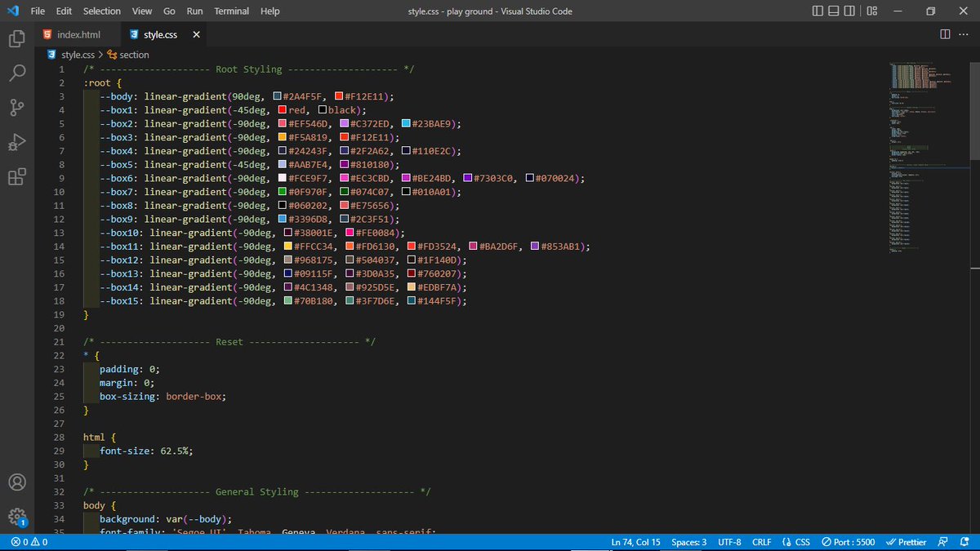The width and height of the screenshot is (980, 551).
Task: Open the feedback icon in status bar
Action: 943,541
